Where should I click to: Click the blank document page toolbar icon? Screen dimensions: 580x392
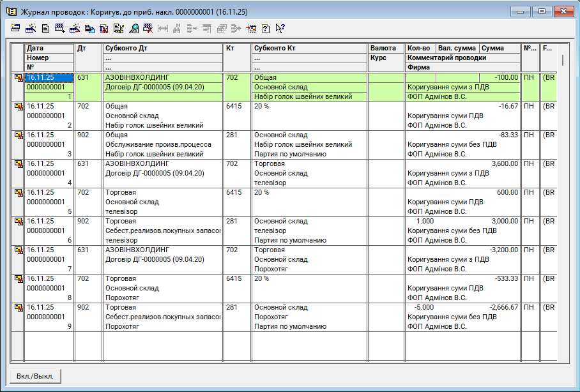(x=45, y=28)
